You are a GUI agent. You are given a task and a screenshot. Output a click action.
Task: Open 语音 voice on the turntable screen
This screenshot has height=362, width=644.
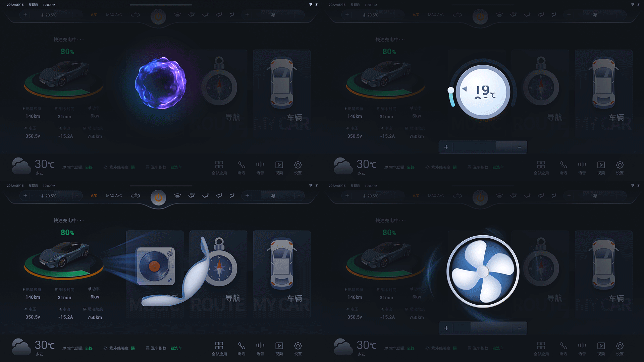(260, 349)
